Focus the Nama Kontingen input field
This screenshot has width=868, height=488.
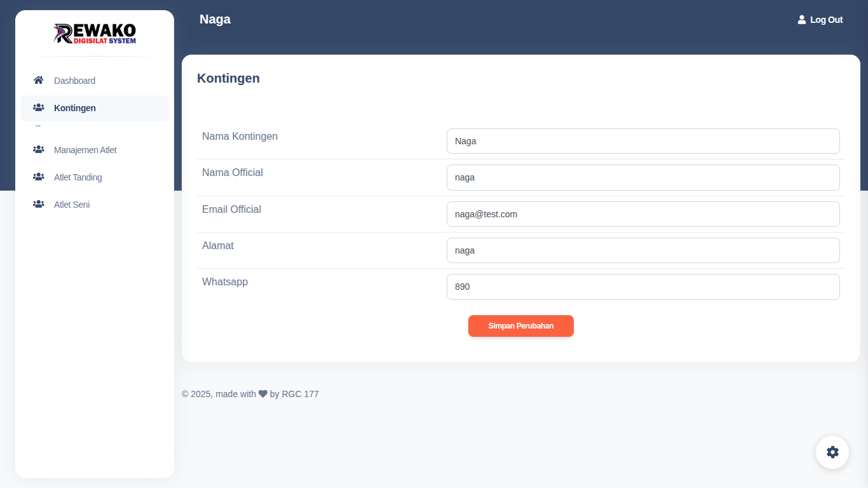643,141
